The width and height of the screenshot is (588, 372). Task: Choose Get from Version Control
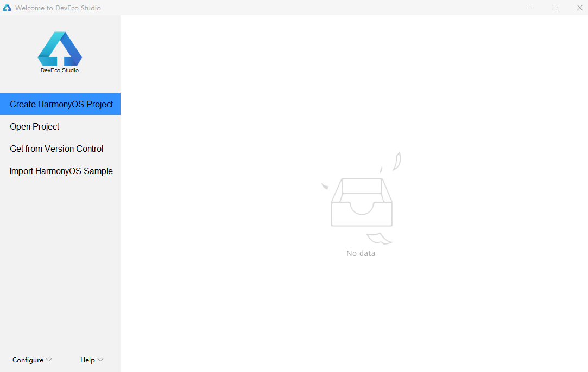tap(60, 149)
